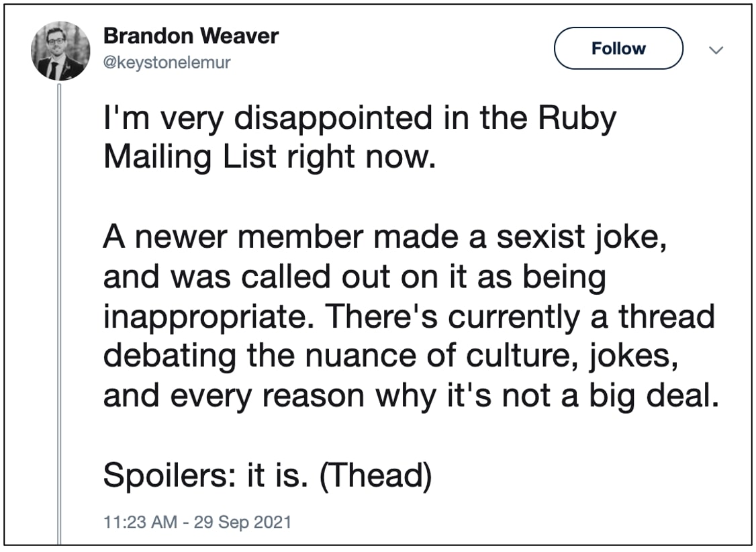This screenshot has height=552, width=756.
Task: Expand the tweet options chevron
Action: pyautogui.click(x=716, y=50)
